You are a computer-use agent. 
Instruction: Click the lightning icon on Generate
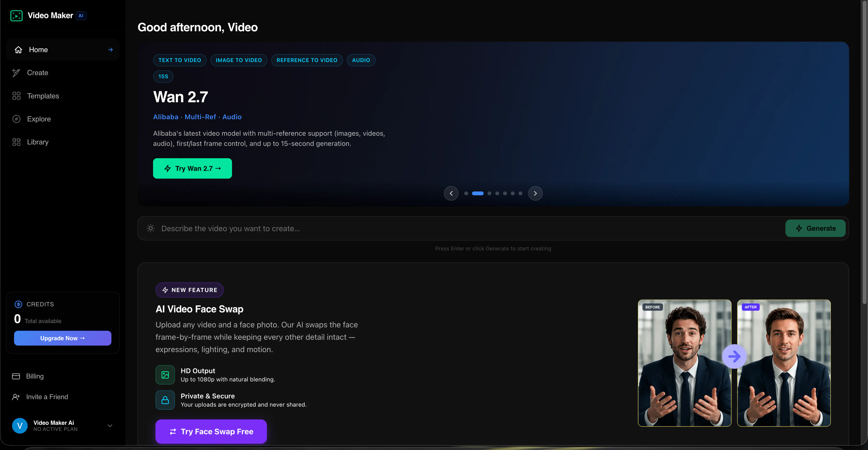798,228
